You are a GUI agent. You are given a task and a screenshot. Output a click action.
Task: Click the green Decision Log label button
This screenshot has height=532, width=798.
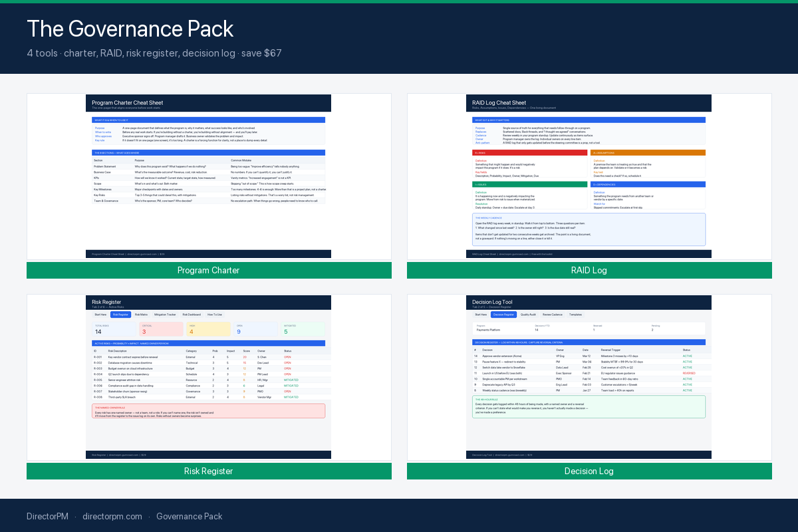pos(589,471)
